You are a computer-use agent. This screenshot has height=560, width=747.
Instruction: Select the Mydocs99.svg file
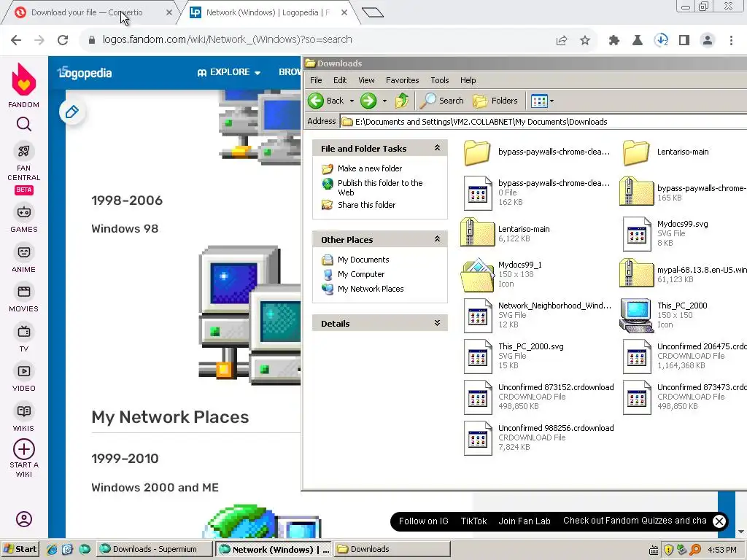(x=665, y=233)
